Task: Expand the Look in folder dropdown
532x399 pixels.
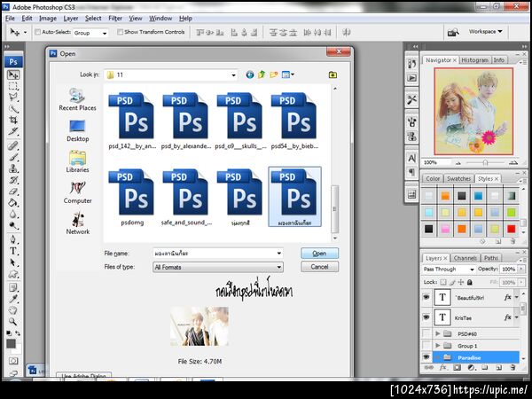Action: [235, 75]
